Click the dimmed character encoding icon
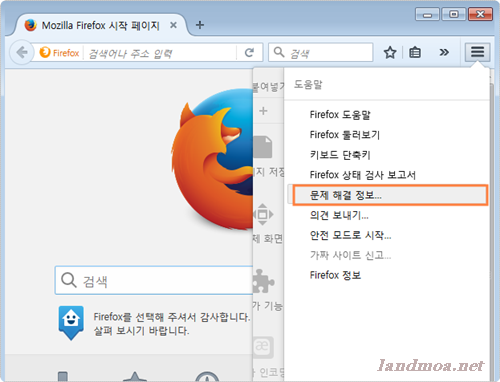The width and height of the screenshot is (500, 382). tap(263, 347)
